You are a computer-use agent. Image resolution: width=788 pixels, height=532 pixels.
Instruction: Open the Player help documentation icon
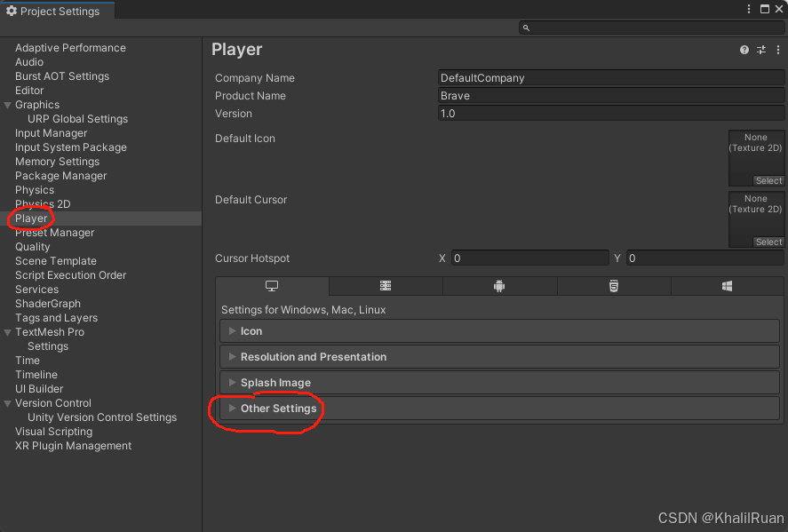pyautogui.click(x=744, y=50)
